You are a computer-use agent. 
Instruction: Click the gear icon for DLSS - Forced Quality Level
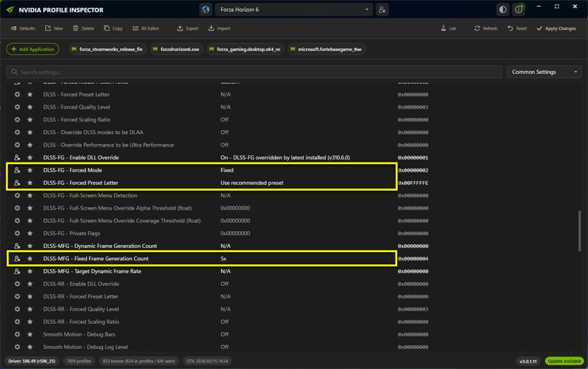pos(17,107)
